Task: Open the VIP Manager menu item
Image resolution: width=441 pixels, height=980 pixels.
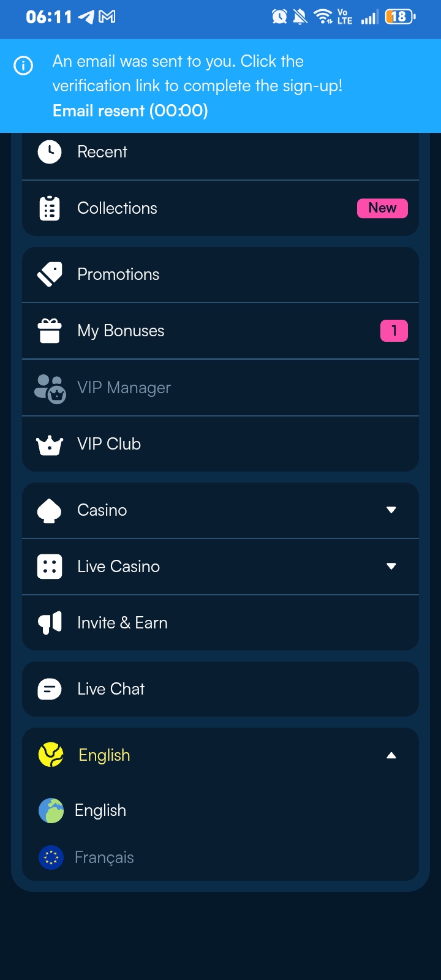Action: [221, 388]
